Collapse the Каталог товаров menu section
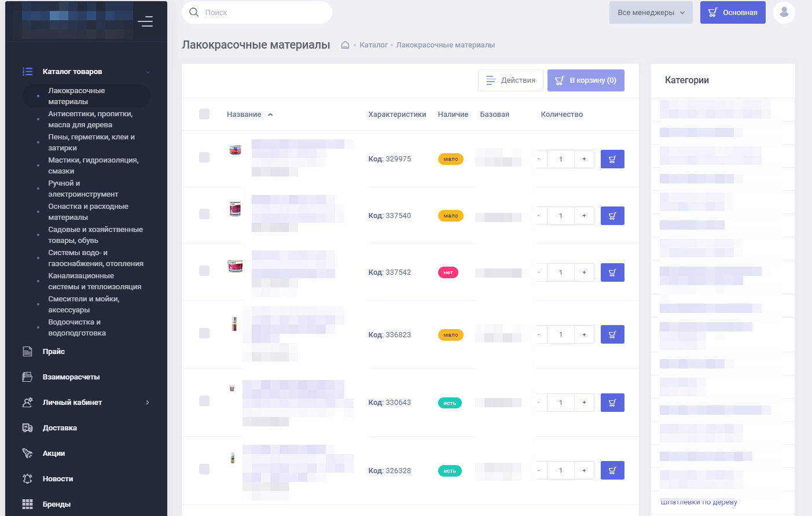Image resolution: width=812 pixels, height=516 pixels. click(x=148, y=72)
